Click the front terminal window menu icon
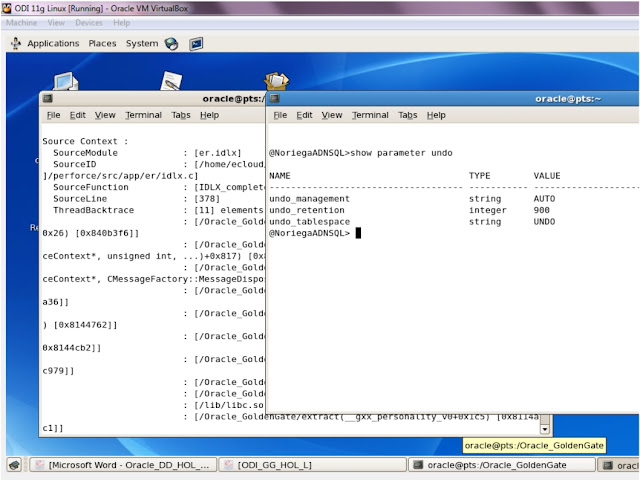Viewport: 640px width, 480px height. click(x=275, y=98)
